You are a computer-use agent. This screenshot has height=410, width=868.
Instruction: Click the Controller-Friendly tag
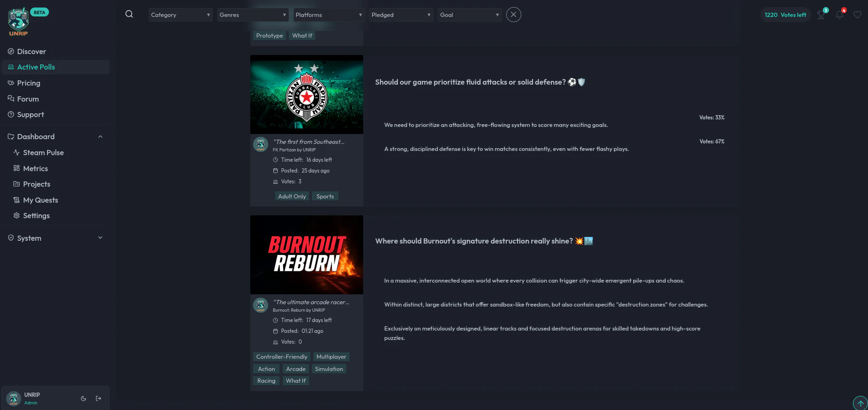[282, 357]
